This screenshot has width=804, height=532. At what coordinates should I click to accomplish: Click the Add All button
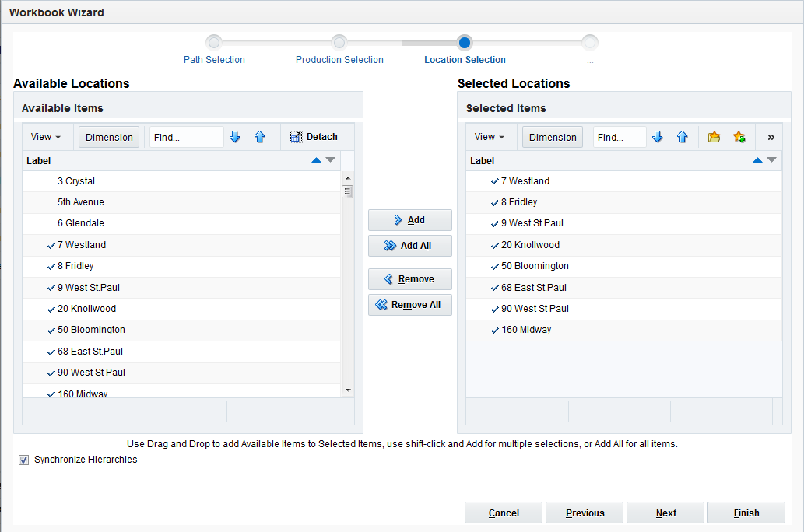[x=409, y=246]
